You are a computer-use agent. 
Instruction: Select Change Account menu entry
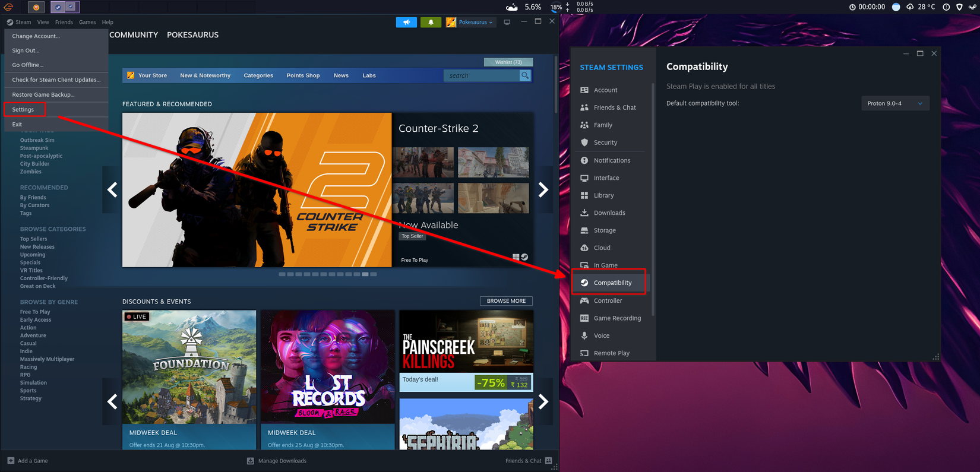(56, 36)
